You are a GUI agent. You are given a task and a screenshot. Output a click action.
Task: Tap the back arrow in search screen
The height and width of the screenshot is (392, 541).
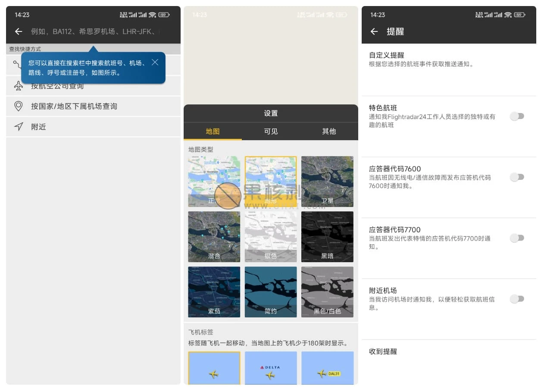click(x=19, y=31)
